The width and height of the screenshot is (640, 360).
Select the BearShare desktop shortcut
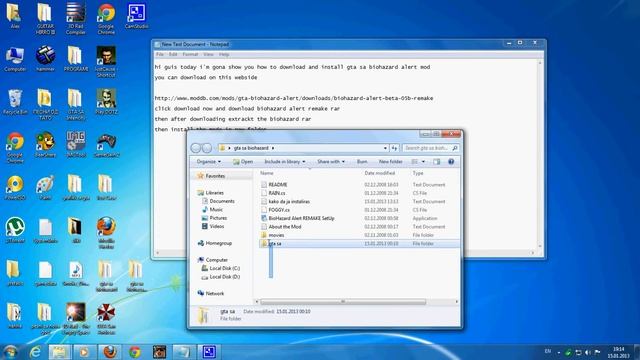tap(45, 145)
